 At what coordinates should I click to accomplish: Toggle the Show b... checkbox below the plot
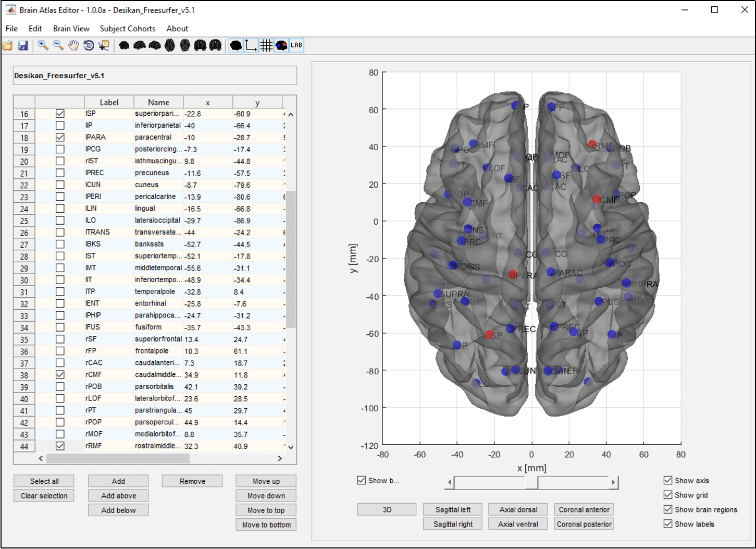point(362,481)
